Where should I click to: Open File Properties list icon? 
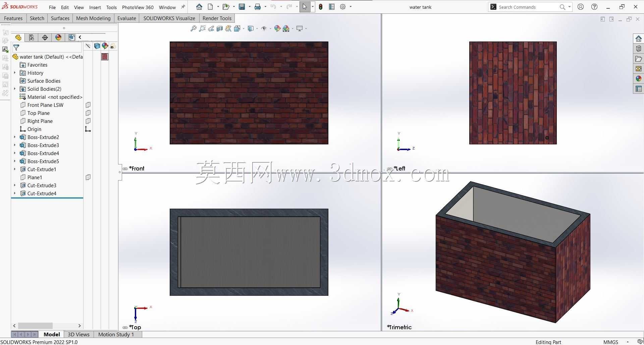click(332, 7)
